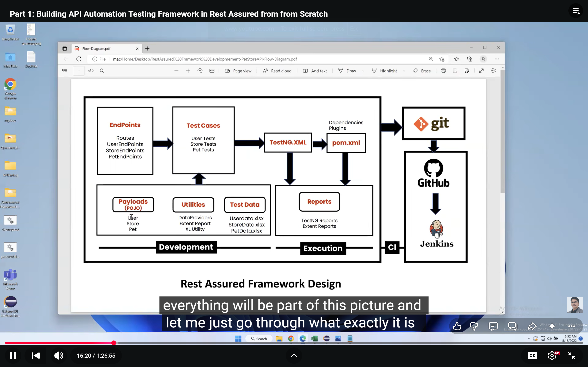Pause the video playback
The image size is (588, 367).
(x=13, y=356)
